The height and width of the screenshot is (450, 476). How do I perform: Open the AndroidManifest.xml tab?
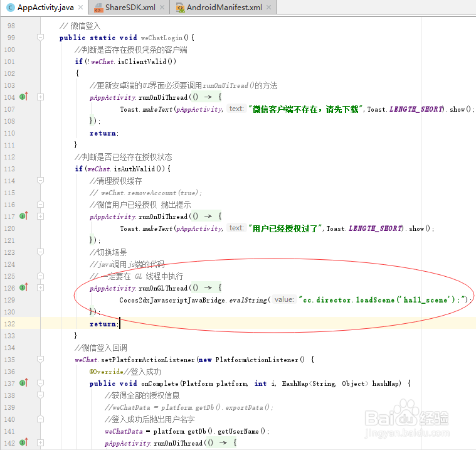(x=225, y=8)
